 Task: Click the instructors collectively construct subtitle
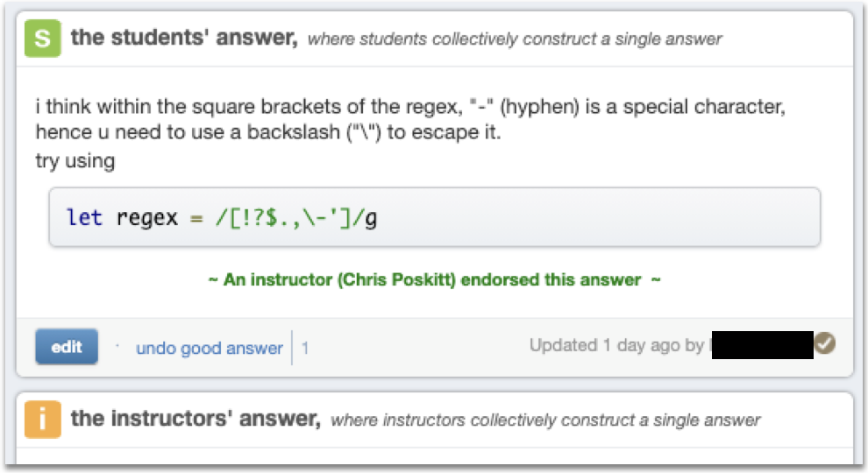(x=545, y=420)
